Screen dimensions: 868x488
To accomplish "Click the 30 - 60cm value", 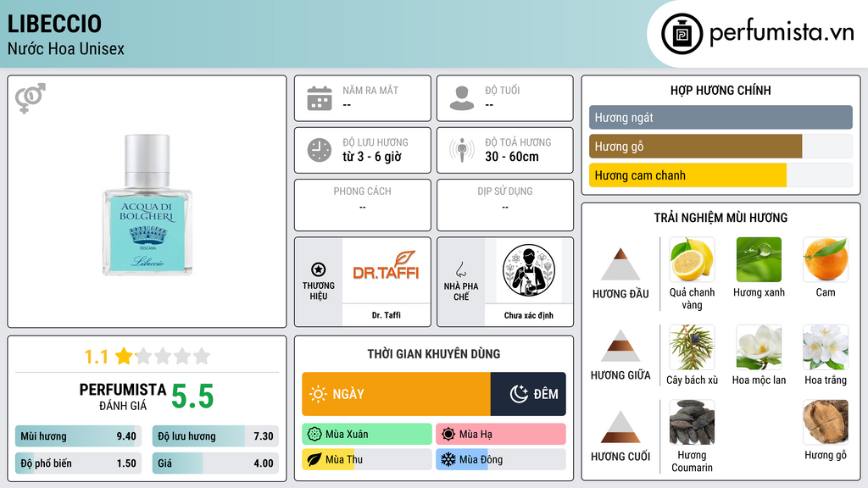I will (512, 157).
